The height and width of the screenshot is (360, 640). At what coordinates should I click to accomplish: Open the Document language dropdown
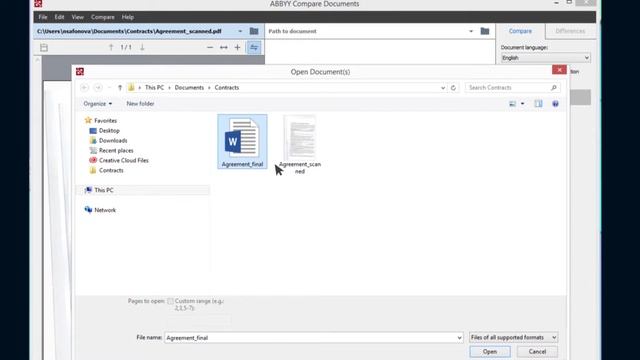point(545,58)
